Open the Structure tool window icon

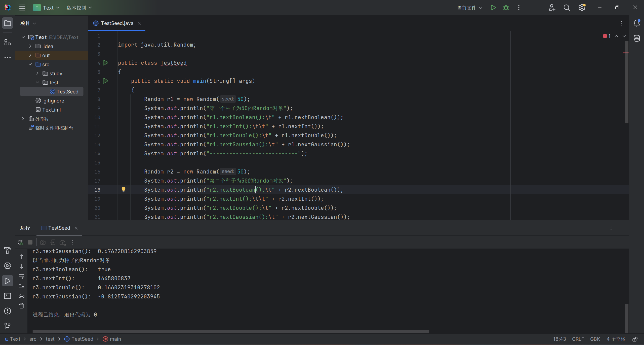point(8,42)
